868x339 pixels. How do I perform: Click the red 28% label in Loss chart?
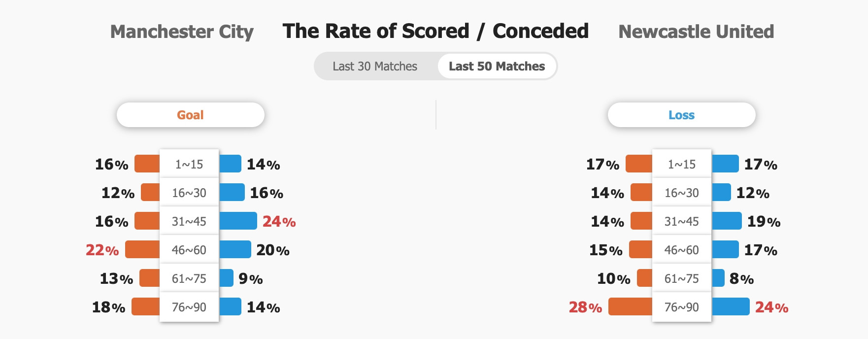pyautogui.click(x=586, y=307)
